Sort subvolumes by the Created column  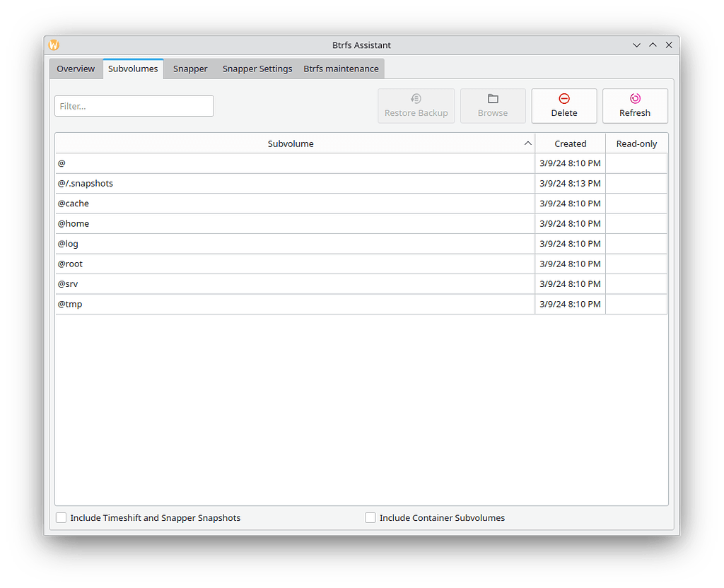pyautogui.click(x=570, y=143)
